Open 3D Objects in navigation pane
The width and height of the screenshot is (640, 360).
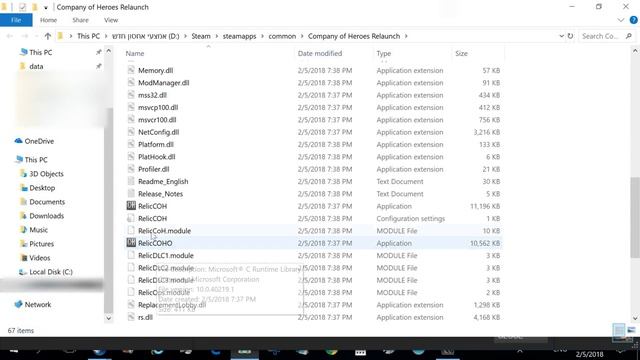click(x=46, y=174)
